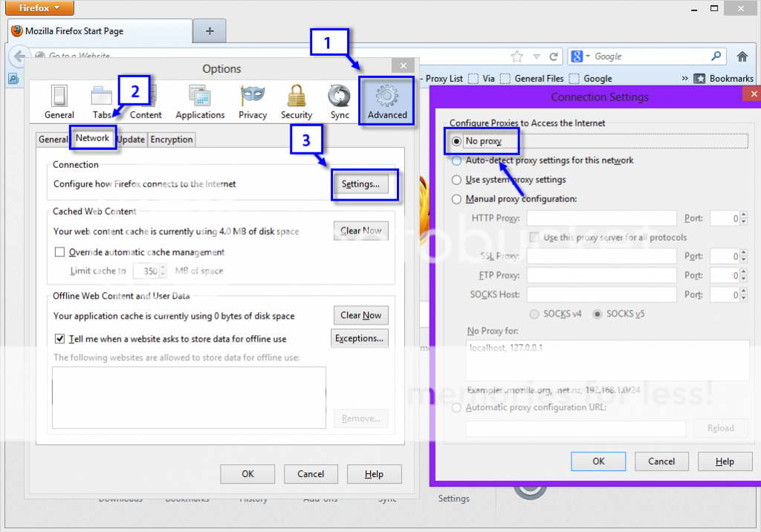The image size is (761, 532).
Task: Open the Sync options pane
Action: [x=339, y=102]
